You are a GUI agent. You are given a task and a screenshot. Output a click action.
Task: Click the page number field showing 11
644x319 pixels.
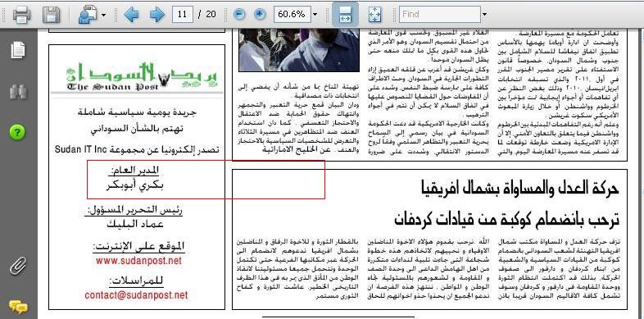[183, 15]
